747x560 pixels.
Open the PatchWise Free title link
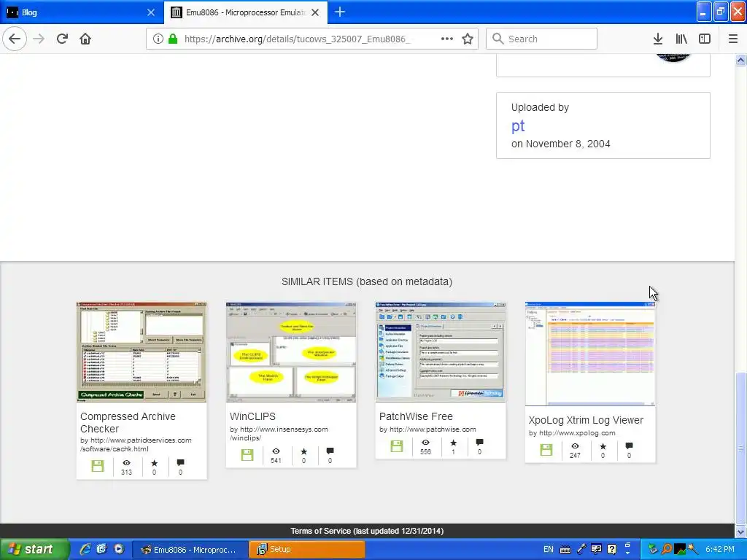click(x=416, y=416)
